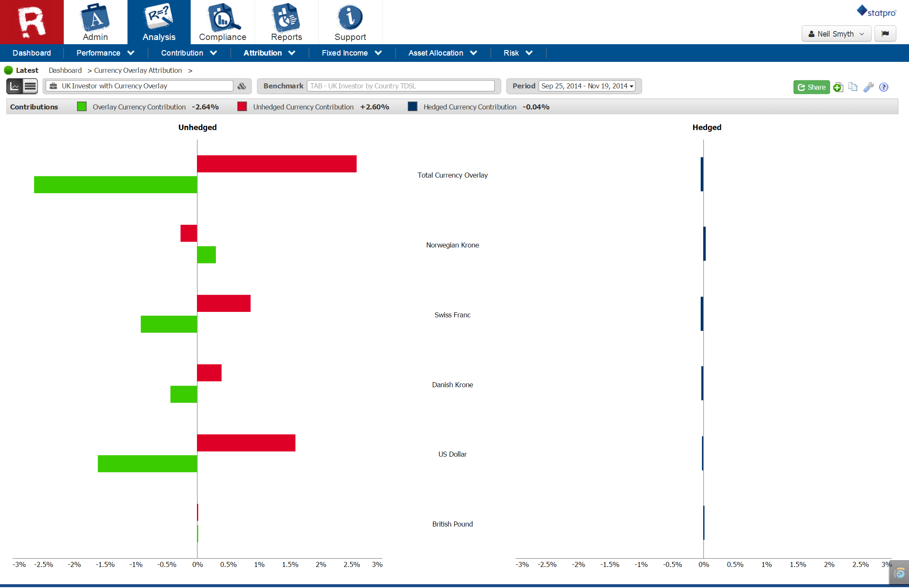Expand the Neil Smyth user dropdown
The image size is (909, 588).
836,34
